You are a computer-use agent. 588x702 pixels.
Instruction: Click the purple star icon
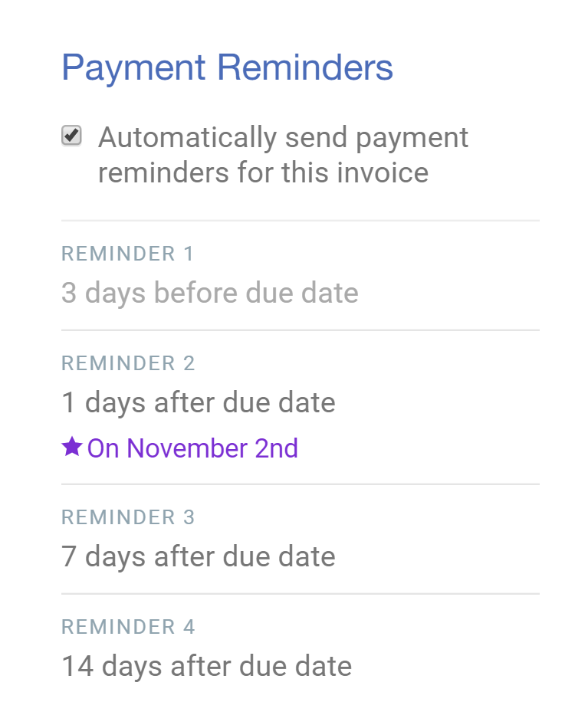coord(71,447)
